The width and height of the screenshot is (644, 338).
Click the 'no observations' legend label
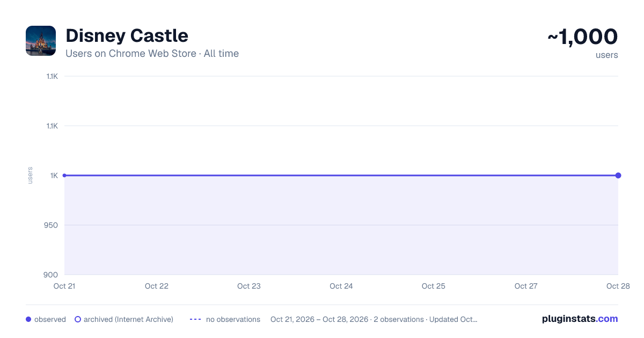pyautogui.click(x=233, y=319)
